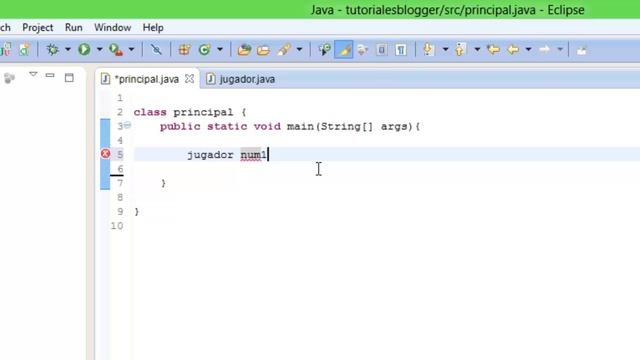Image resolution: width=640 pixels, height=360 pixels.
Task: Click the Open Type icon
Action: point(244,50)
